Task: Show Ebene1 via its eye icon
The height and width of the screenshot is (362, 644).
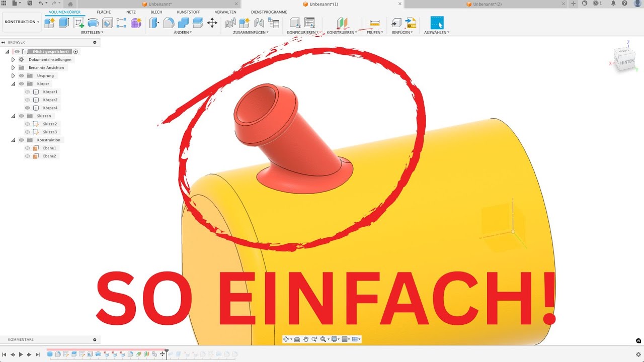Action: click(28, 148)
